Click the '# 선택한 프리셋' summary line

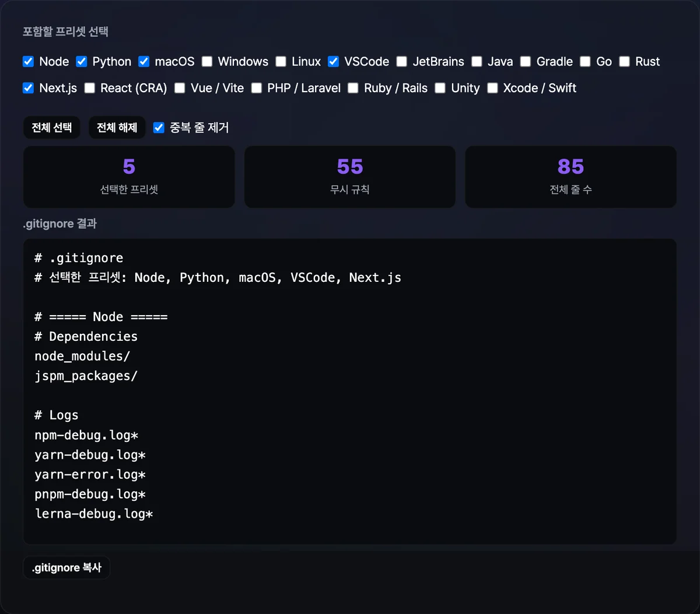(x=218, y=278)
